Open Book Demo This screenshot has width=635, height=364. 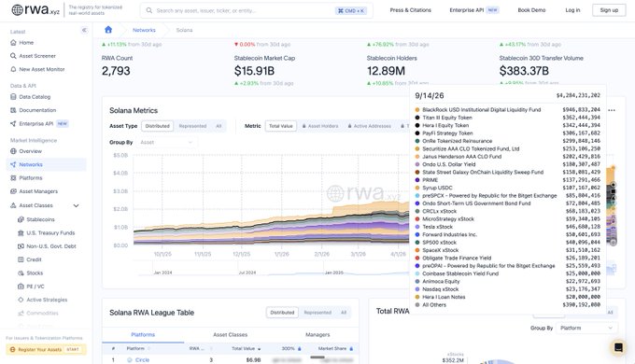(531, 10)
